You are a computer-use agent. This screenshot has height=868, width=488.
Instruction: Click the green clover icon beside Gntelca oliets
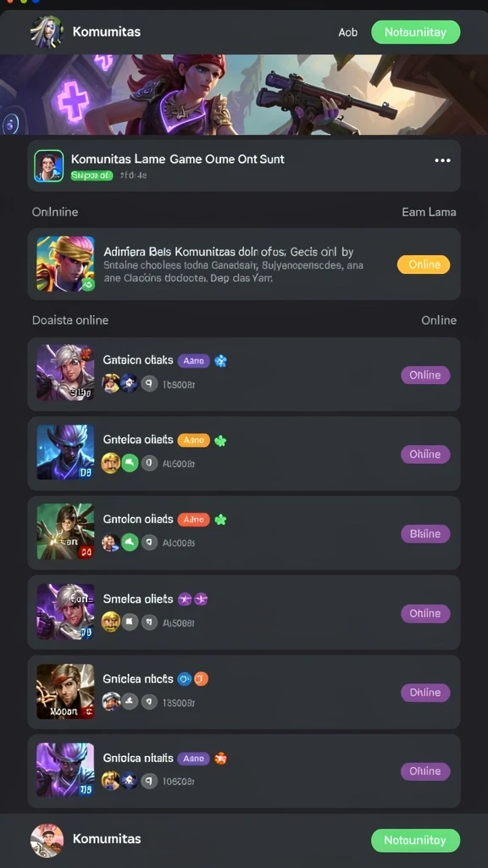(220, 441)
